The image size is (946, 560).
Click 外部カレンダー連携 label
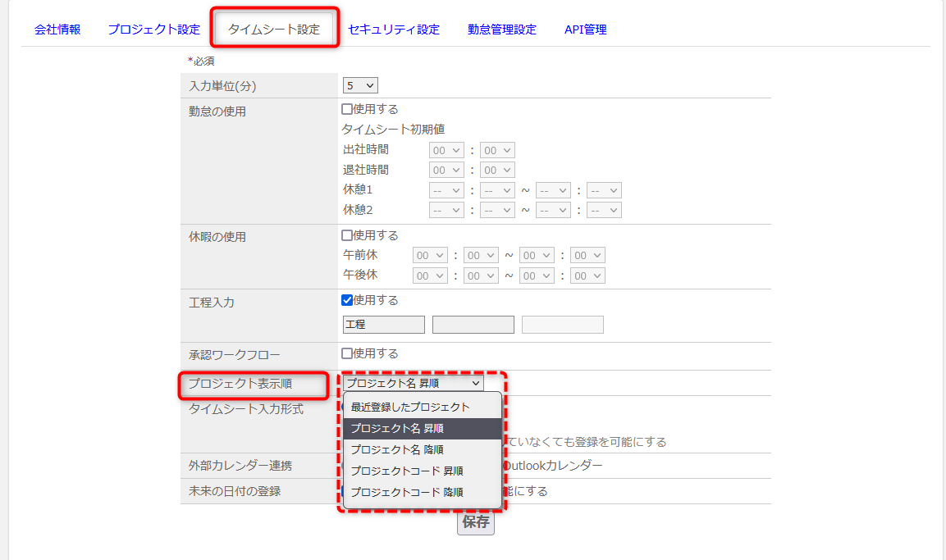coord(240,466)
